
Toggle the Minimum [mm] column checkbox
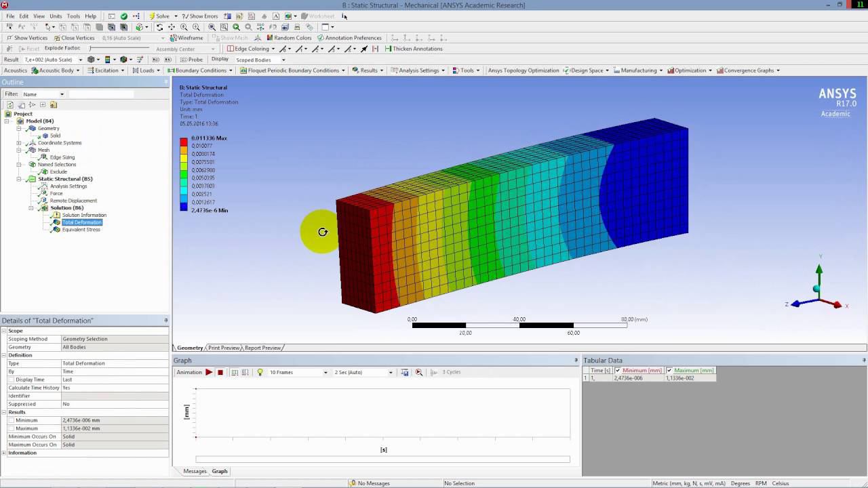click(x=618, y=371)
